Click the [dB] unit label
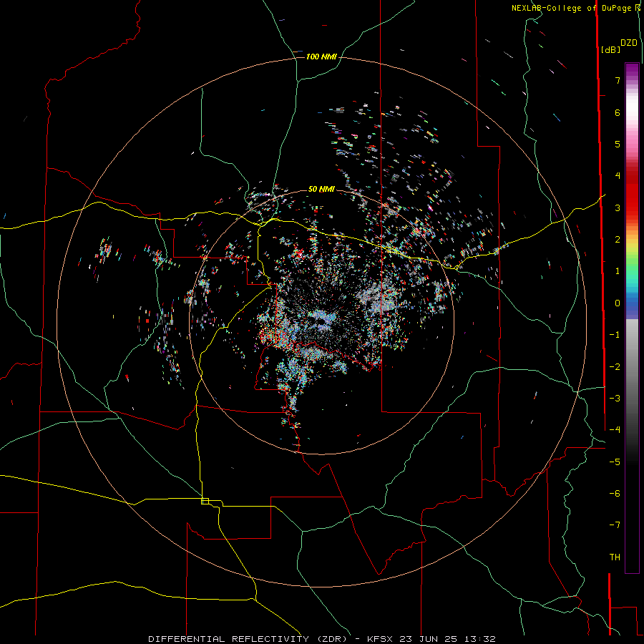644x644 pixels. tap(610, 49)
